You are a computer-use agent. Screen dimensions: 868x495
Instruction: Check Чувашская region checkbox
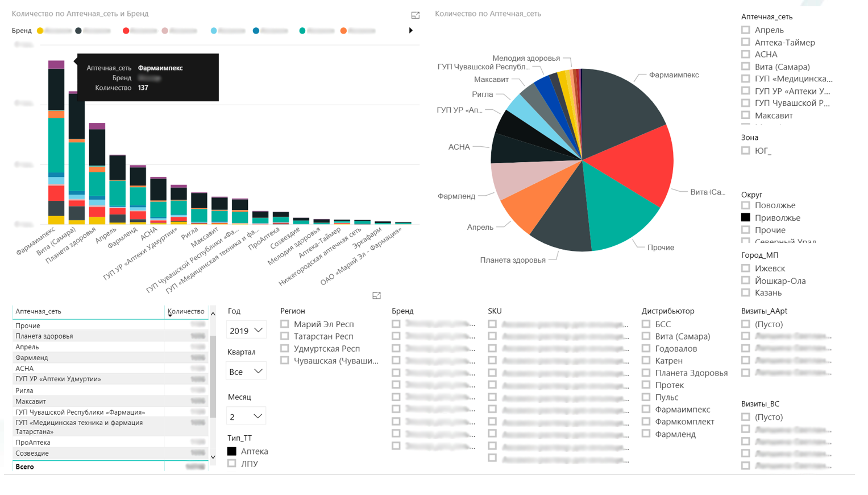point(285,360)
